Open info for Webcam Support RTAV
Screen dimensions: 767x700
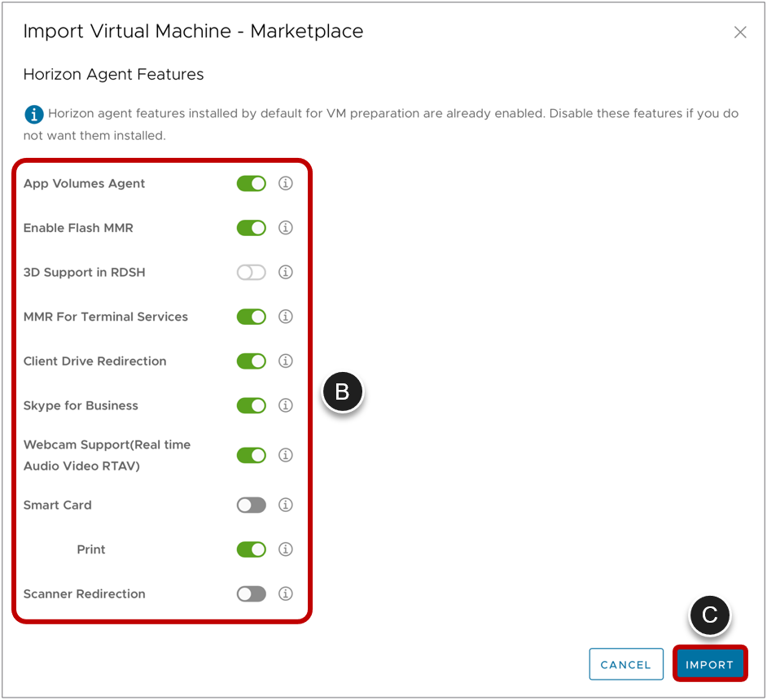point(285,455)
